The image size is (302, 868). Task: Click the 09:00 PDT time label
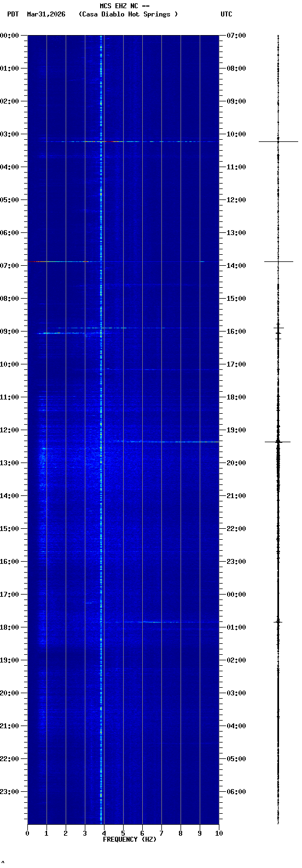pos(9,332)
